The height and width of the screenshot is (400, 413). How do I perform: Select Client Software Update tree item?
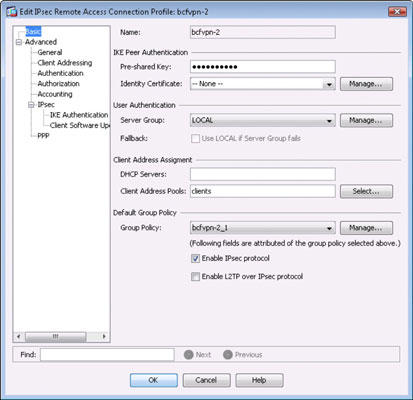(79, 125)
